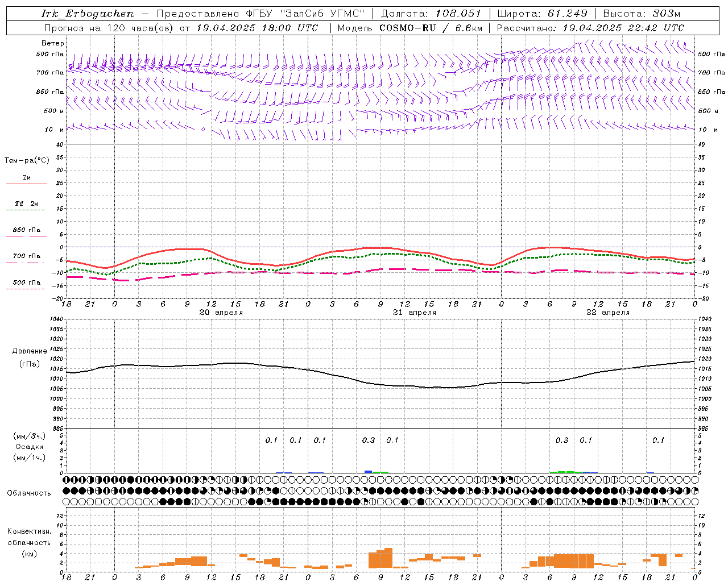This screenshot has height=582, width=728.
Task: Click the green dashed legend line under Td 2м
Action: coord(25,210)
